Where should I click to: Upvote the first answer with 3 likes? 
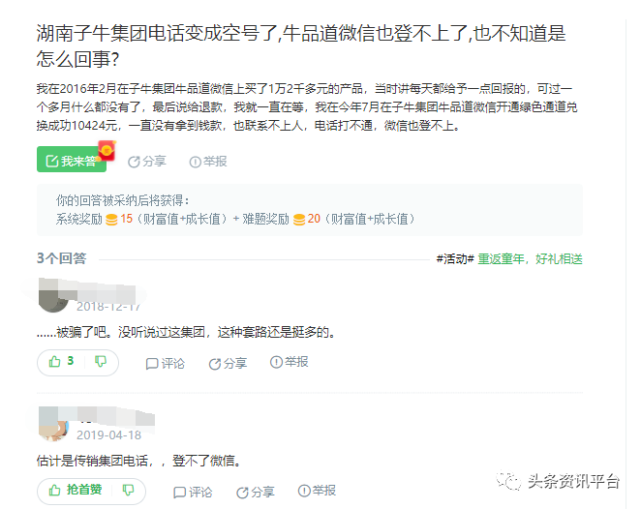(61, 361)
